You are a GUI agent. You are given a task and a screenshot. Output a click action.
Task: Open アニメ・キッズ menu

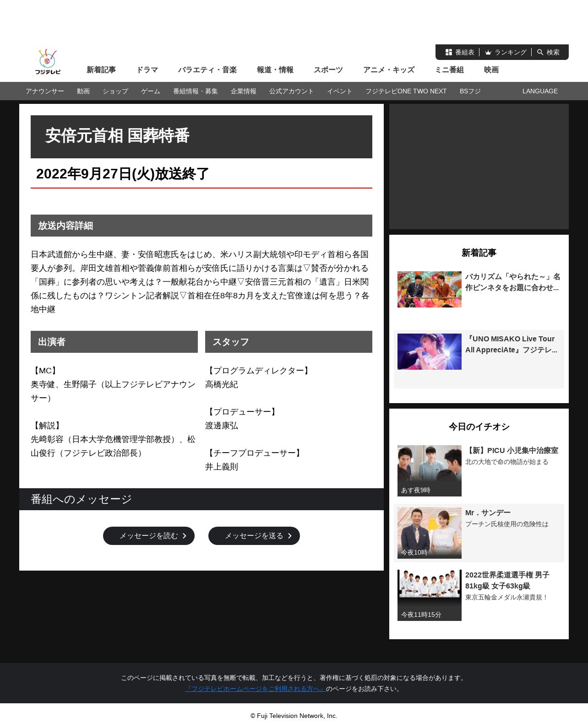(x=389, y=70)
